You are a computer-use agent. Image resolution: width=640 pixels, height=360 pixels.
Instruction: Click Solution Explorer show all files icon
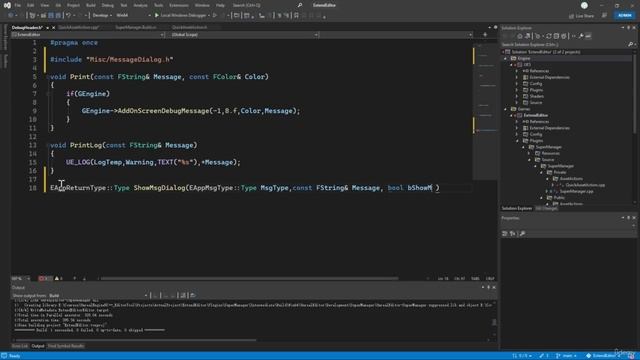point(563,36)
